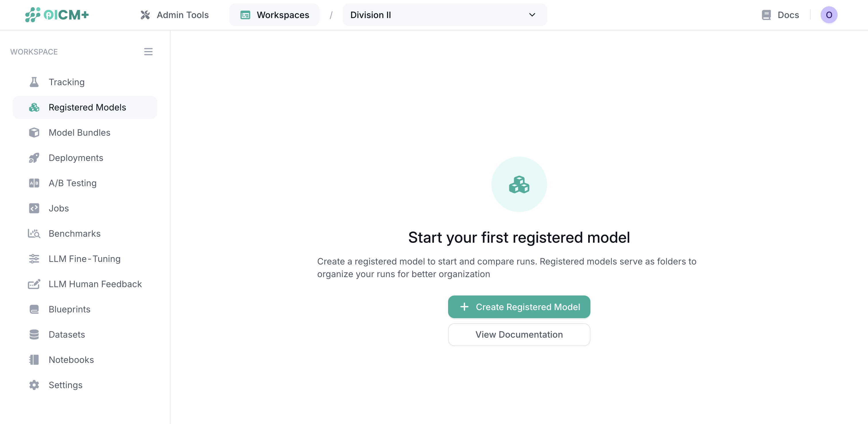Click Create Registered Model

tap(519, 307)
